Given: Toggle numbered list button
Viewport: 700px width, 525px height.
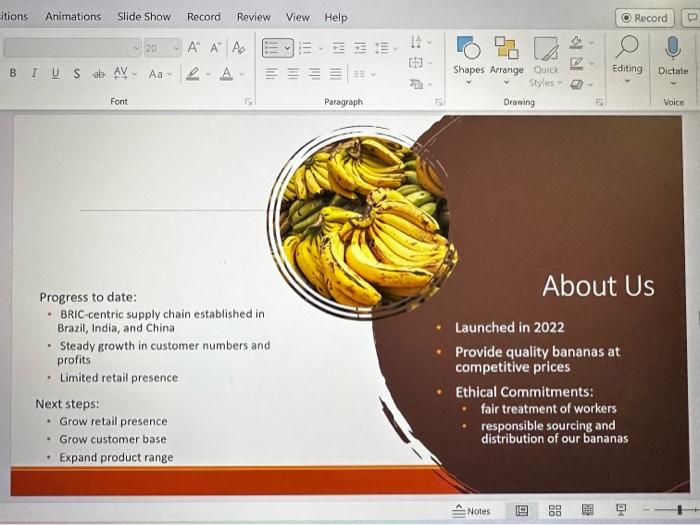Looking at the screenshot, I should [305, 48].
